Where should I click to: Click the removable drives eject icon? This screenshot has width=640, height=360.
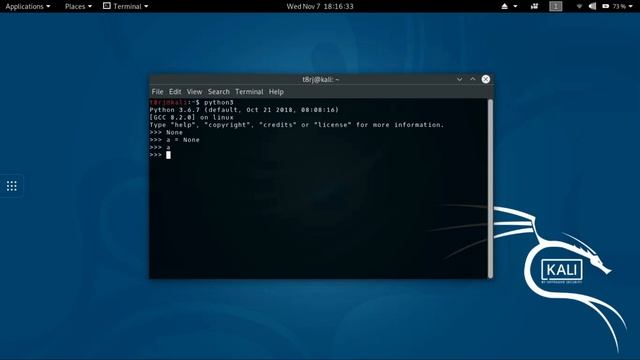[x=504, y=6]
